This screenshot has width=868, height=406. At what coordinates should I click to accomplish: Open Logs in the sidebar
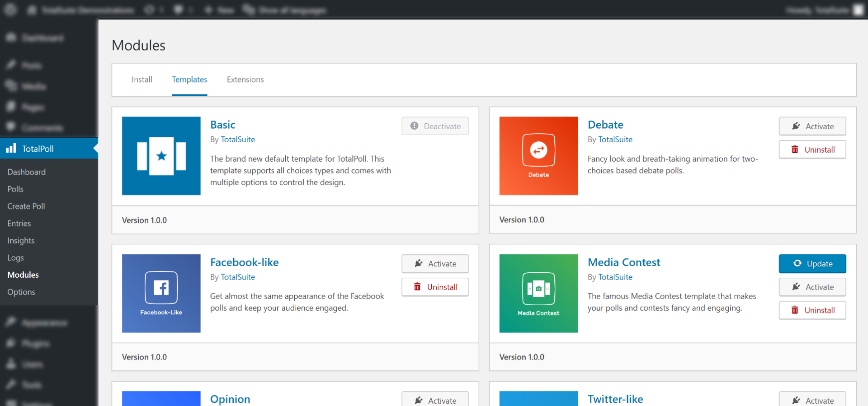tap(15, 258)
